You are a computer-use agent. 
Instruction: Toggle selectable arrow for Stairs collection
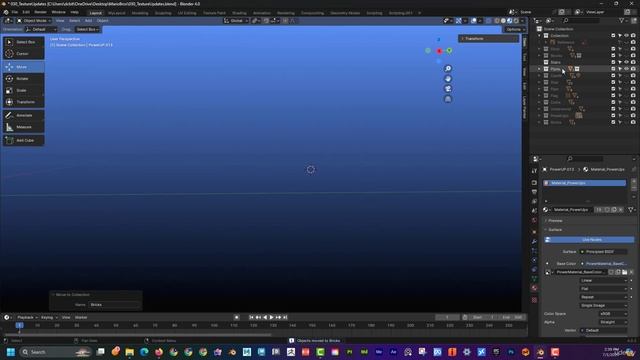620,62
